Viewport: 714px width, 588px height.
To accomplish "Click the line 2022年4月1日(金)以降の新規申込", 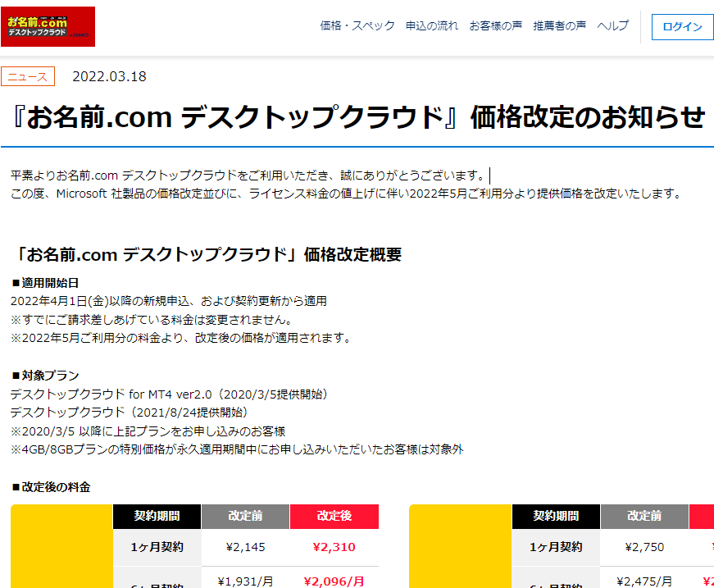I will pos(169,301).
